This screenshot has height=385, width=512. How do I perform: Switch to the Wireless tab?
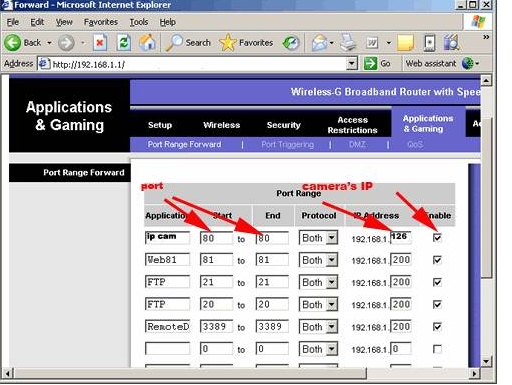coord(222,125)
